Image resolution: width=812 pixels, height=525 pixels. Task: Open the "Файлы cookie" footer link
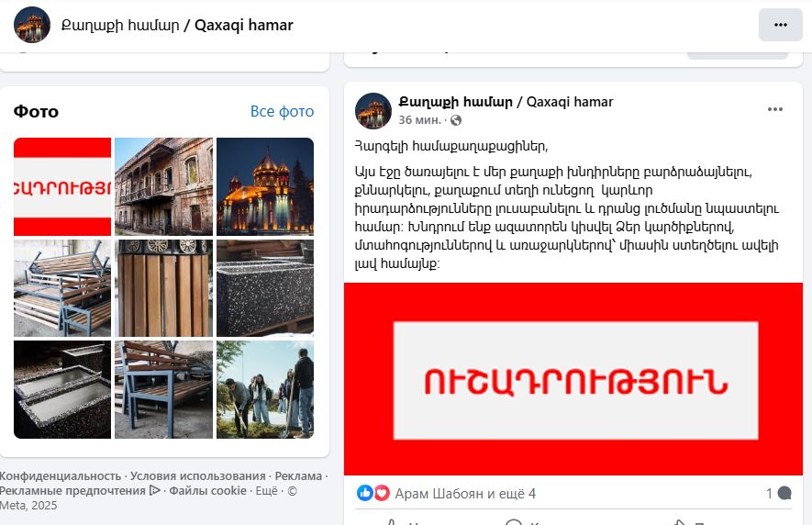click(x=207, y=490)
